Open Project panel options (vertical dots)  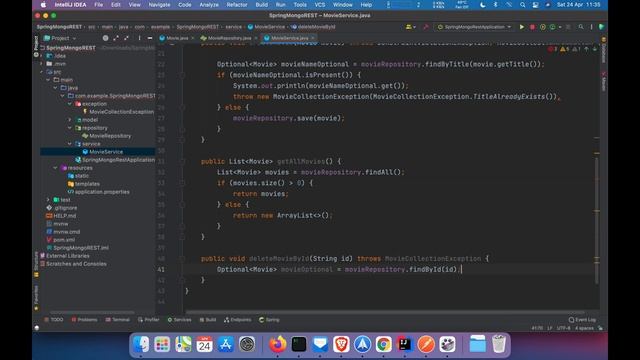[139, 38]
